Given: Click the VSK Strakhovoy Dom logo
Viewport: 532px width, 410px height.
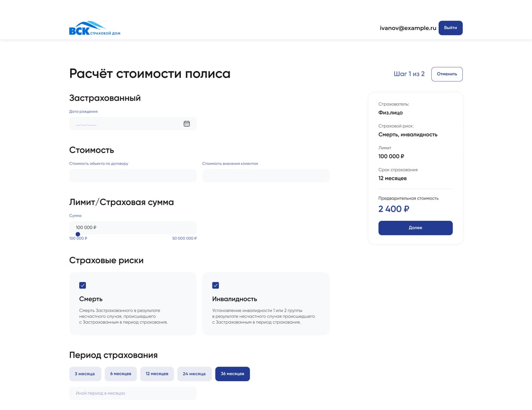Looking at the screenshot, I should point(94,28).
